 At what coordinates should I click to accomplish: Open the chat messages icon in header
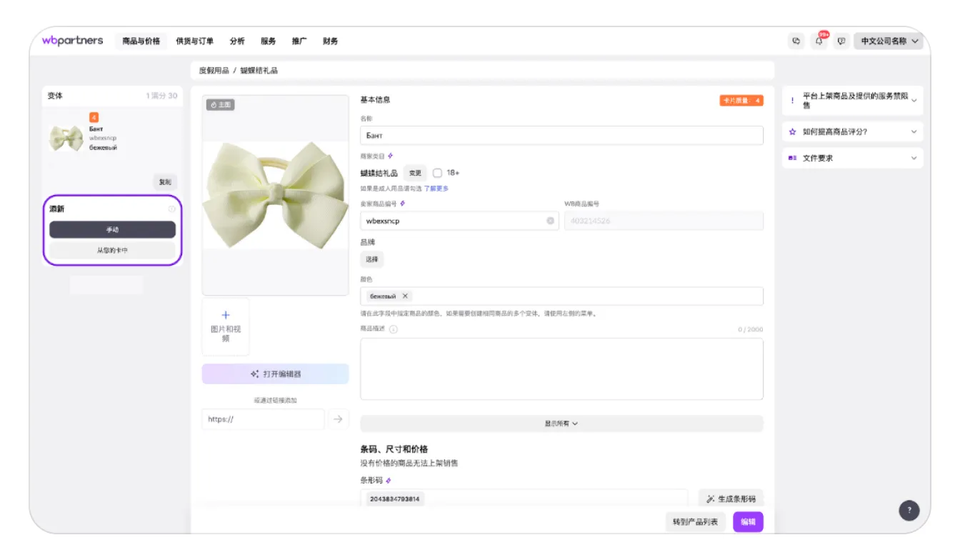click(796, 41)
